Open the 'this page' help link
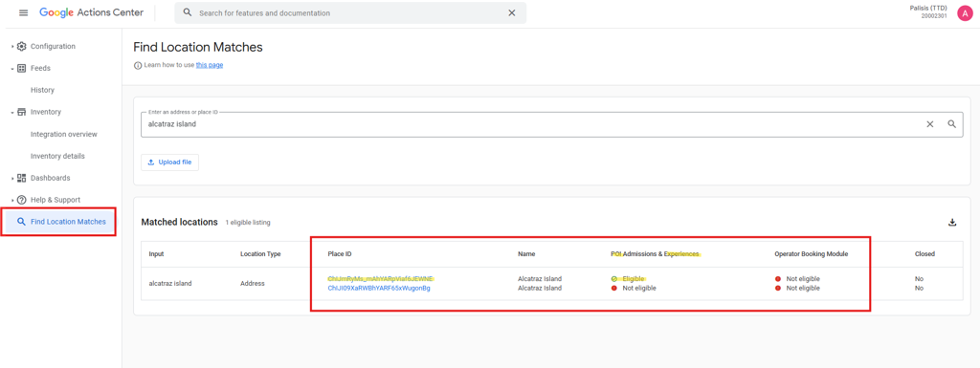 [x=210, y=65]
